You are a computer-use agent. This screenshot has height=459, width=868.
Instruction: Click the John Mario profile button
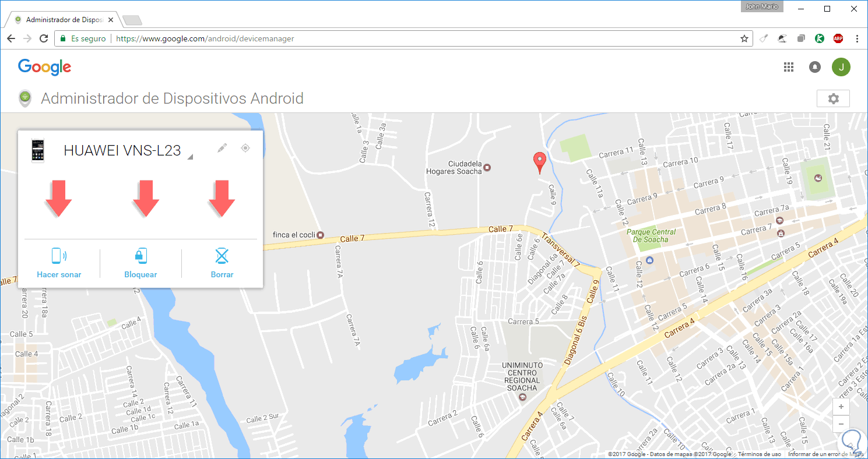click(x=762, y=7)
